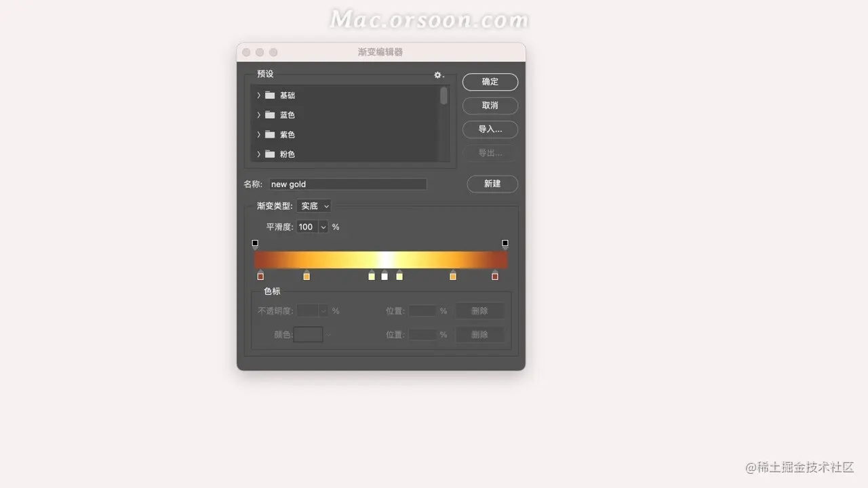Select the left black opacity stop
Image resolution: width=868 pixels, height=488 pixels.
tap(255, 244)
